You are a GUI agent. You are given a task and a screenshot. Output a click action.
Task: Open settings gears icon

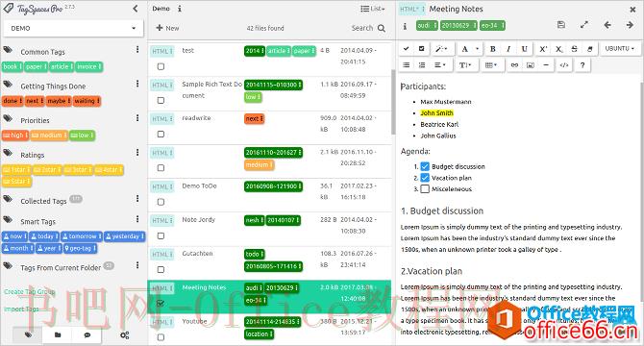click(124, 335)
